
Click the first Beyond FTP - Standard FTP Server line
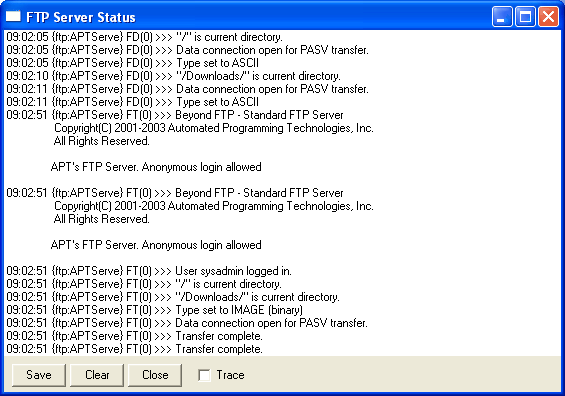pos(175,115)
